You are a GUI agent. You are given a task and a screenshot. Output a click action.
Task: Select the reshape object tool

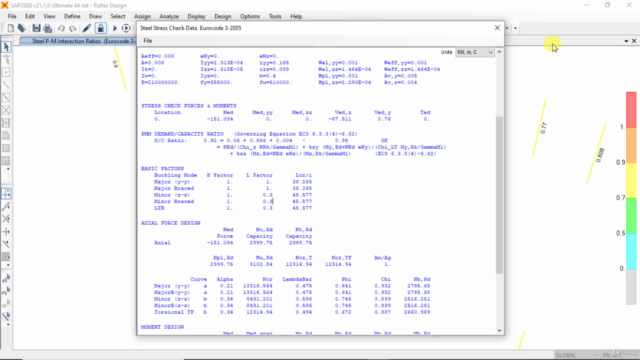coord(6,60)
